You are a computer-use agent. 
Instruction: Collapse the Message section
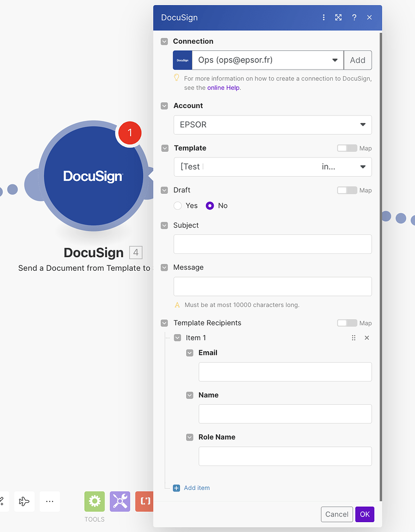(x=164, y=268)
